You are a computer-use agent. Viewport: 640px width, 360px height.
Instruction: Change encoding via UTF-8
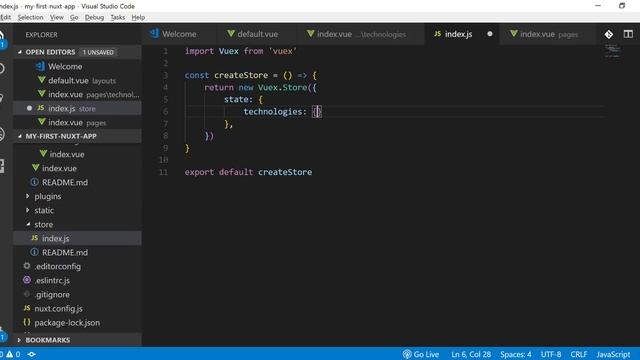(551, 354)
